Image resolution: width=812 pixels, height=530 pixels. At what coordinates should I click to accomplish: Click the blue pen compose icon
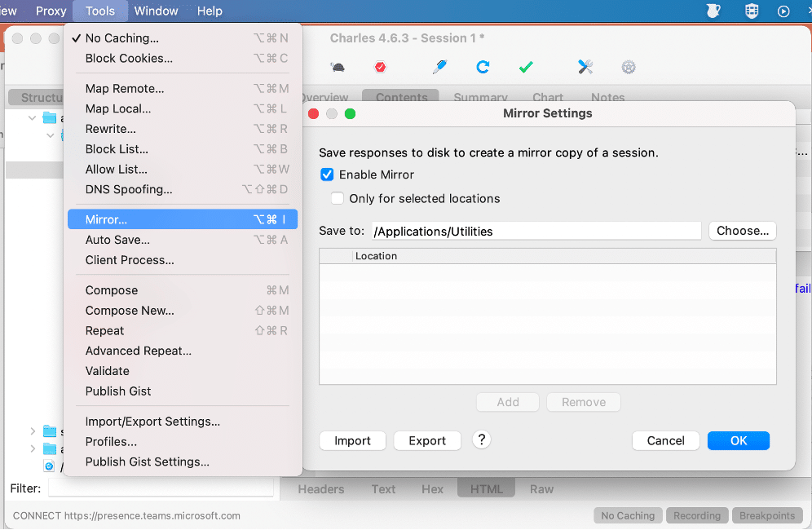click(440, 67)
